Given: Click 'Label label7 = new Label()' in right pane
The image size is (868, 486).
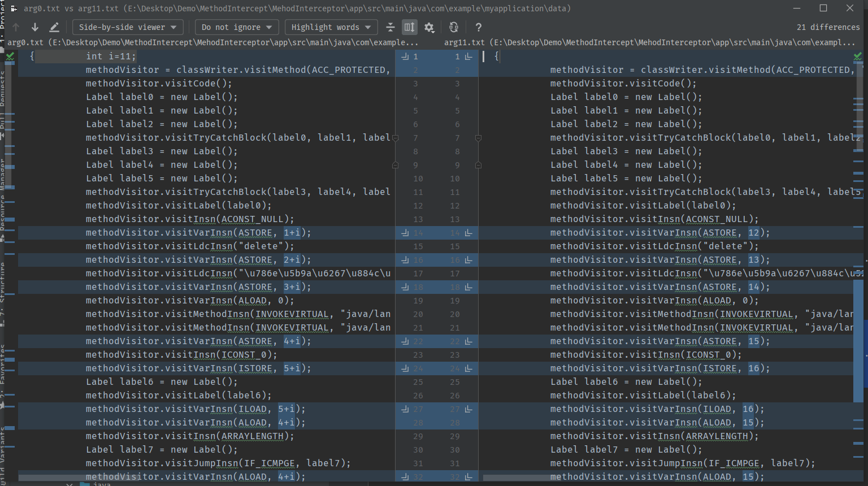Looking at the screenshot, I should click(x=626, y=450).
